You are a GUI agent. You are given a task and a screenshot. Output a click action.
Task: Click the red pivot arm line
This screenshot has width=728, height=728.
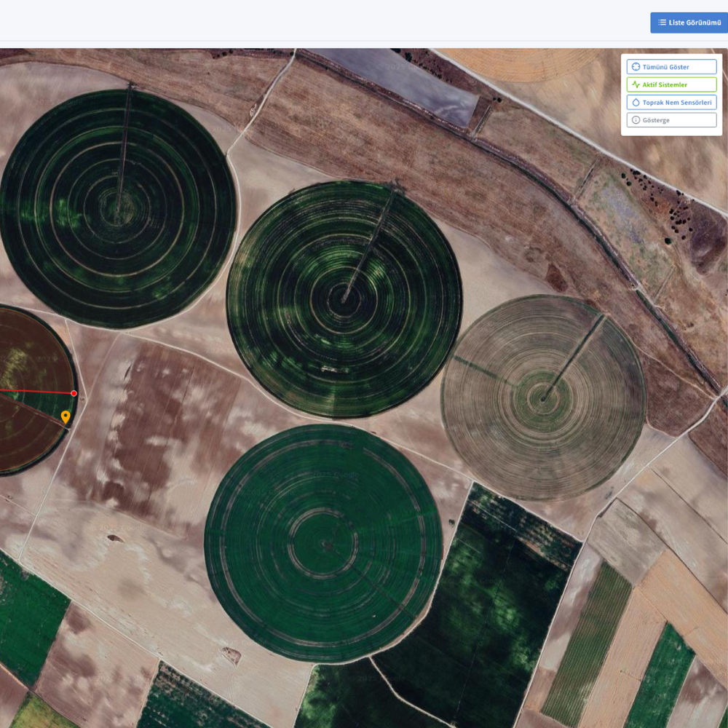(x=36, y=392)
